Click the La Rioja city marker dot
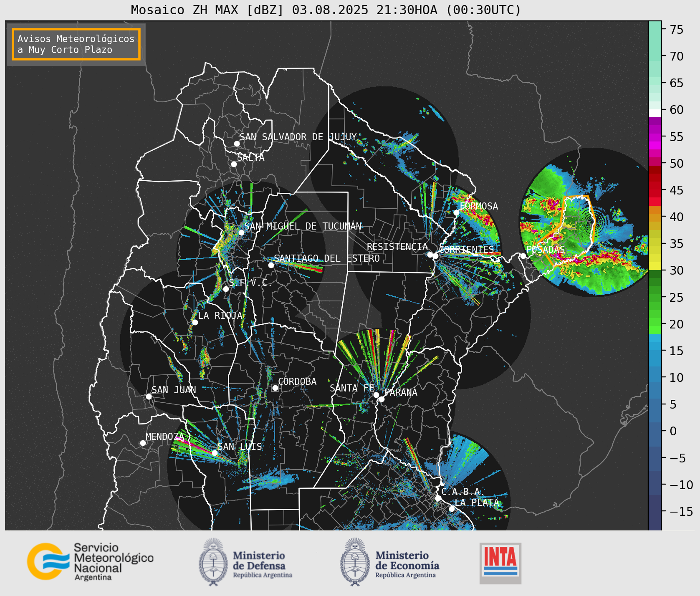Screen dimensions: 700x596 point(195,322)
